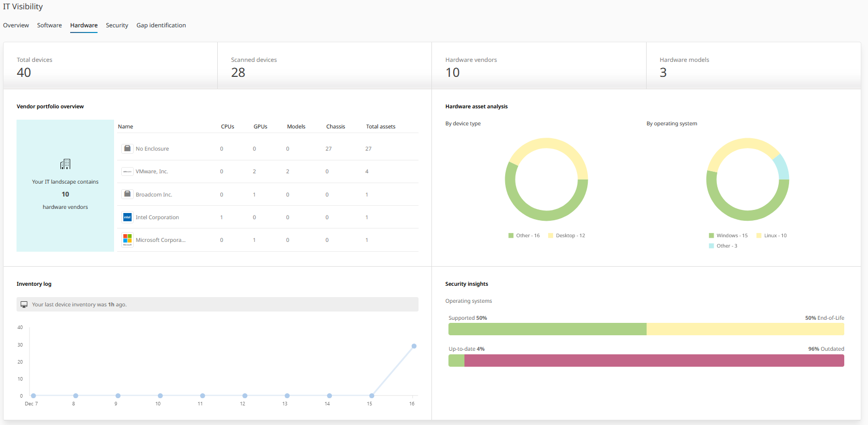Click the Microsoft Corporation logo icon
The height and width of the screenshot is (425, 868).
pyautogui.click(x=127, y=240)
